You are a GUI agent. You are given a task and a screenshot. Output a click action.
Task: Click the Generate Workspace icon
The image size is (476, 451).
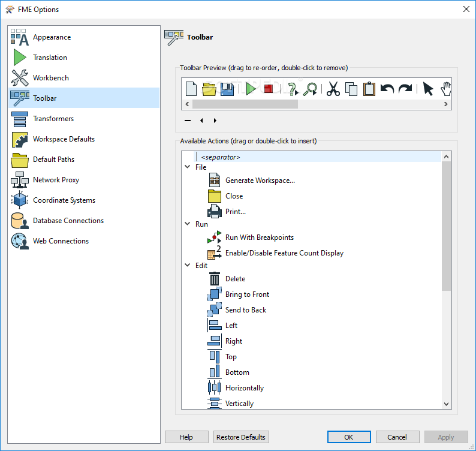click(x=215, y=180)
